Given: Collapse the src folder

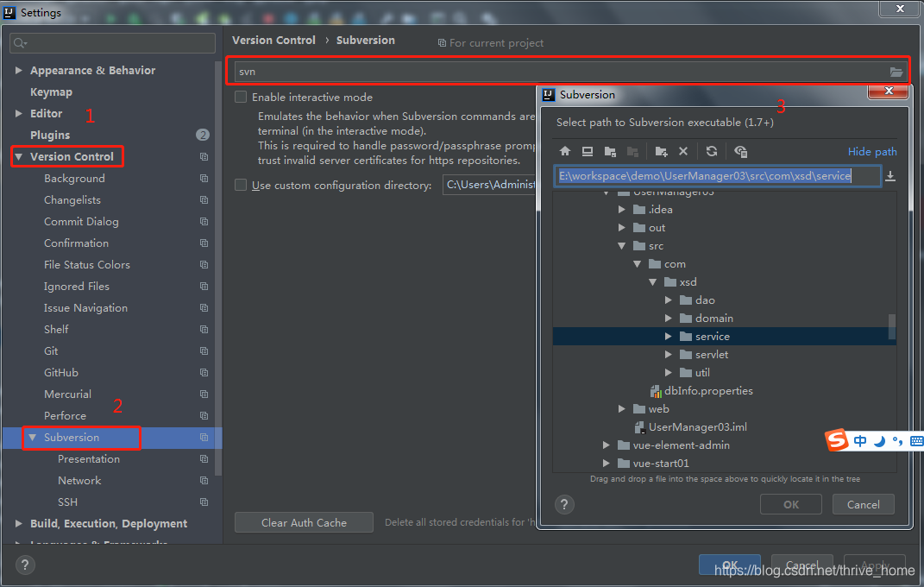Looking at the screenshot, I should (x=622, y=246).
